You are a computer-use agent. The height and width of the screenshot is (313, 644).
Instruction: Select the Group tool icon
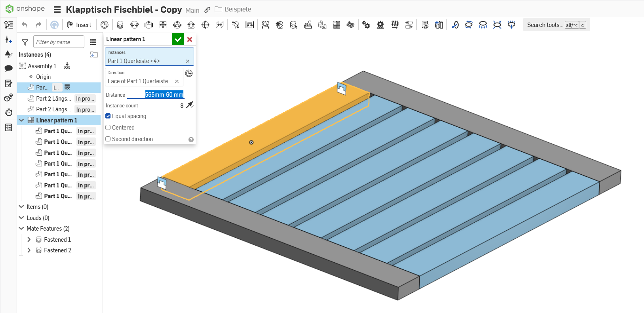tap(266, 25)
